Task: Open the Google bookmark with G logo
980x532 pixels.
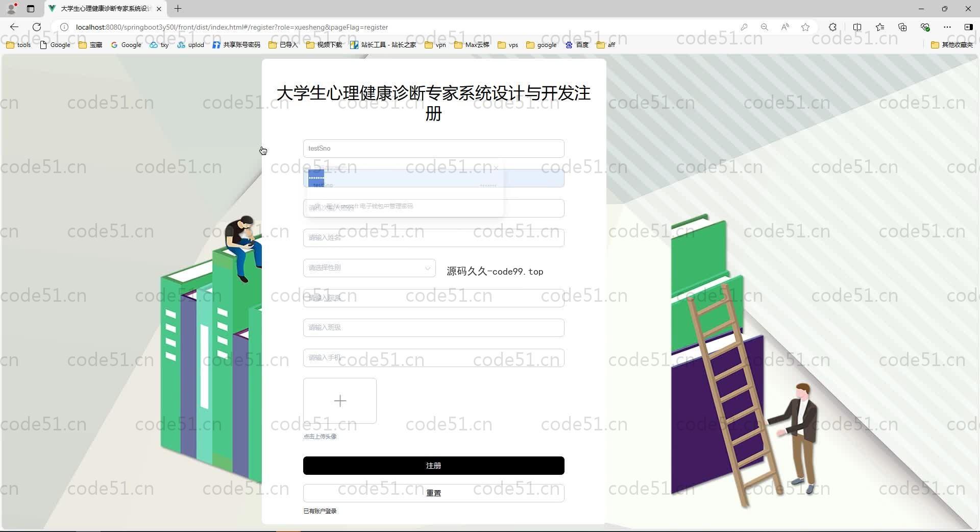Action: point(126,45)
